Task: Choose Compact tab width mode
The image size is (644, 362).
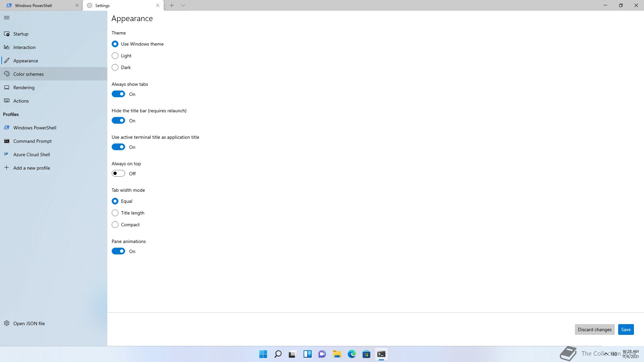Action: 115,225
